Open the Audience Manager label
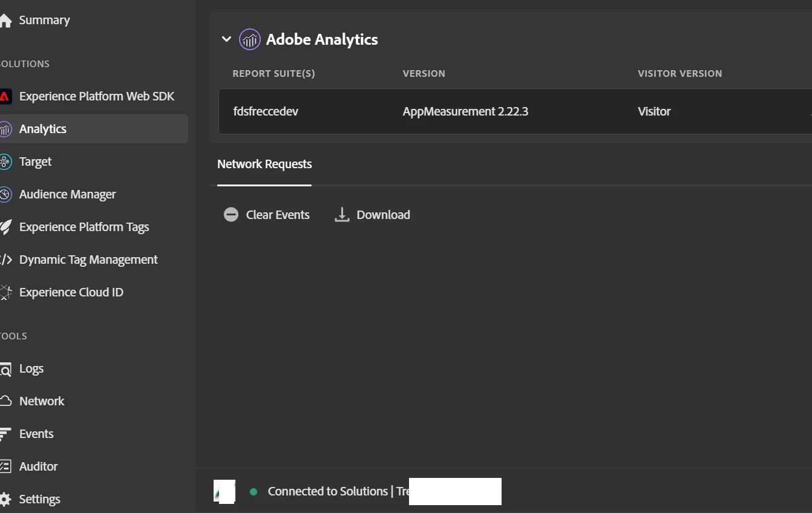812x513 pixels. coord(68,194)
